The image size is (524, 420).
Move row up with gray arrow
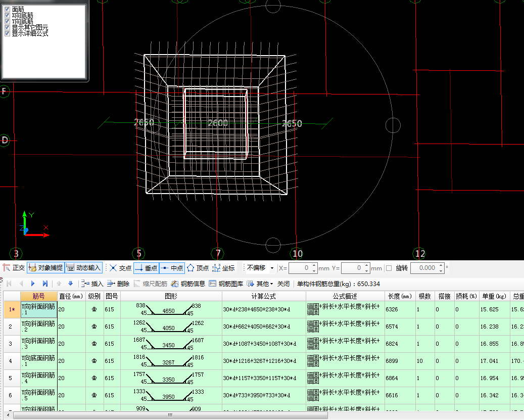tap(59, 284)
